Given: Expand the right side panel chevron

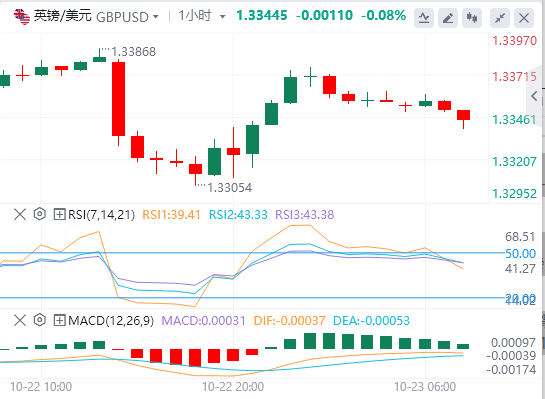Looking at the screenshot, I should tap(535, 96).
